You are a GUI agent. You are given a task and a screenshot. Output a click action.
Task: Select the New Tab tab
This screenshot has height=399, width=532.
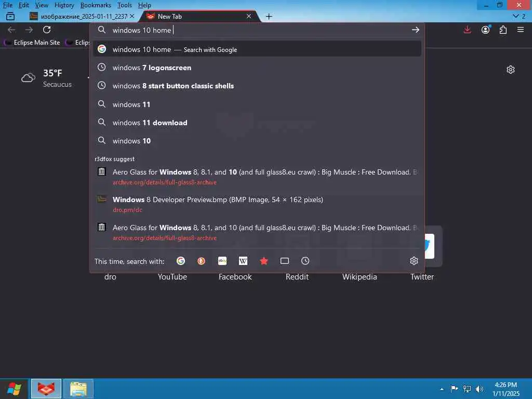[200, 16]
